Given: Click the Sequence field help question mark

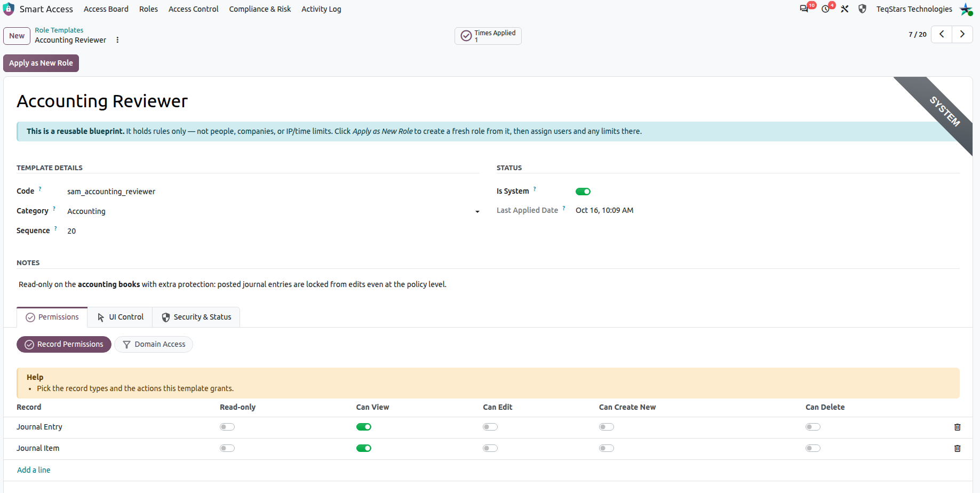Looking at the screenshot, I should 55,228.
